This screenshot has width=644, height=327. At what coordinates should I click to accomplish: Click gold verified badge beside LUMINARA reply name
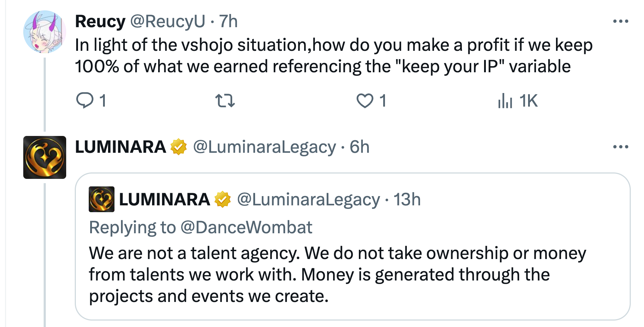tap(179, 147)
